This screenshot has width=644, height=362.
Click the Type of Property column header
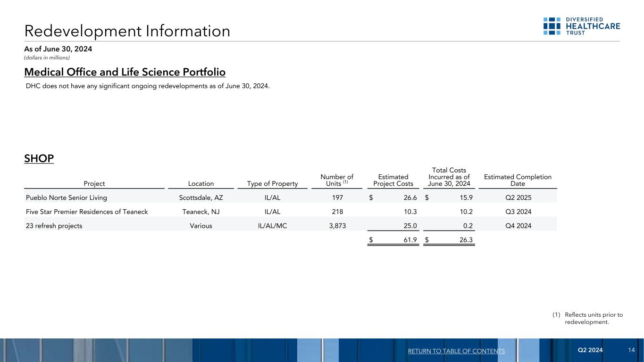point(272,184)
